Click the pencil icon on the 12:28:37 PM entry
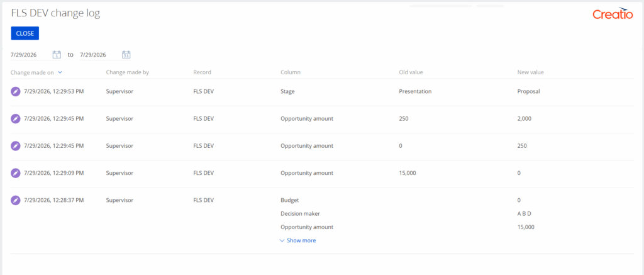644x275 pixels. point(15,200)
